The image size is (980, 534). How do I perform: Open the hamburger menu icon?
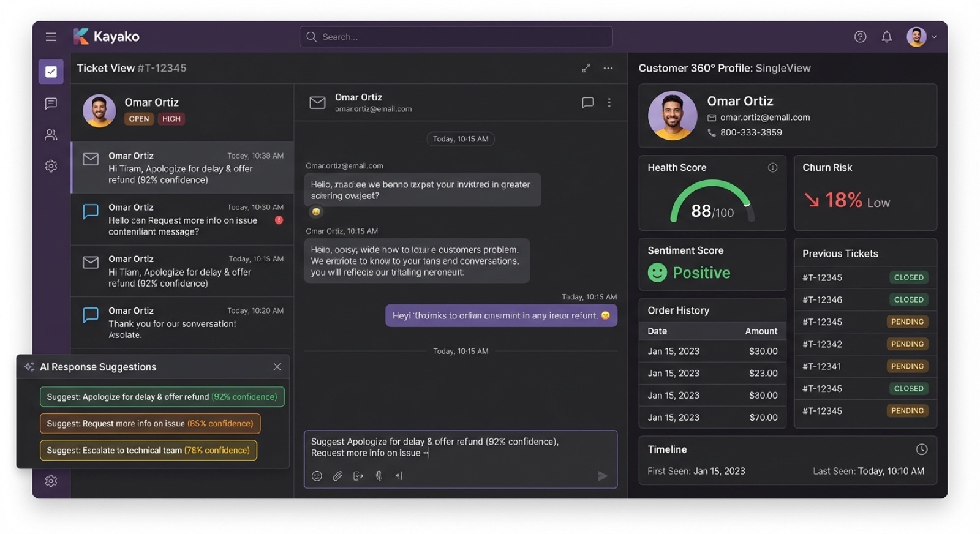pyautogui.click(x=51, y=37)
